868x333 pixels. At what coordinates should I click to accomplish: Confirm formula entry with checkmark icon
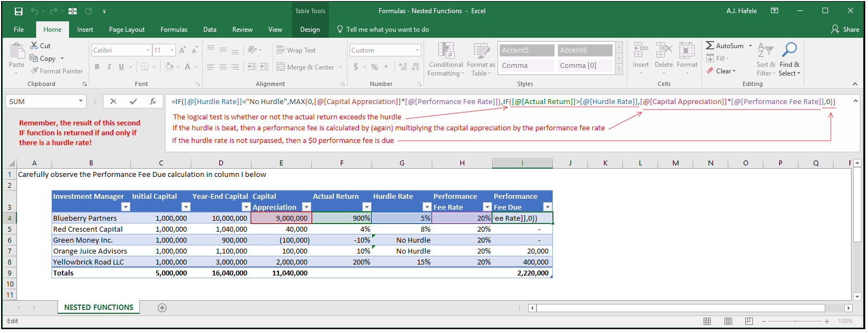tap(133, 101)
